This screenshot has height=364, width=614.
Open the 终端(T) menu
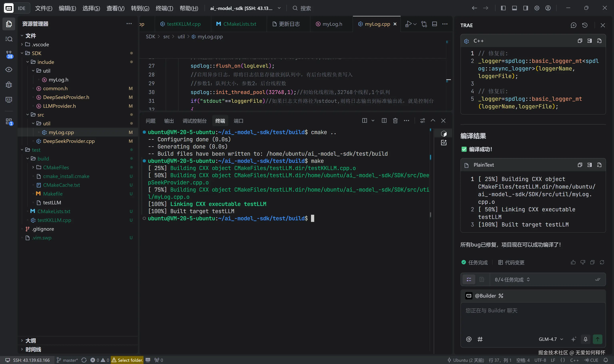(164, 8)
